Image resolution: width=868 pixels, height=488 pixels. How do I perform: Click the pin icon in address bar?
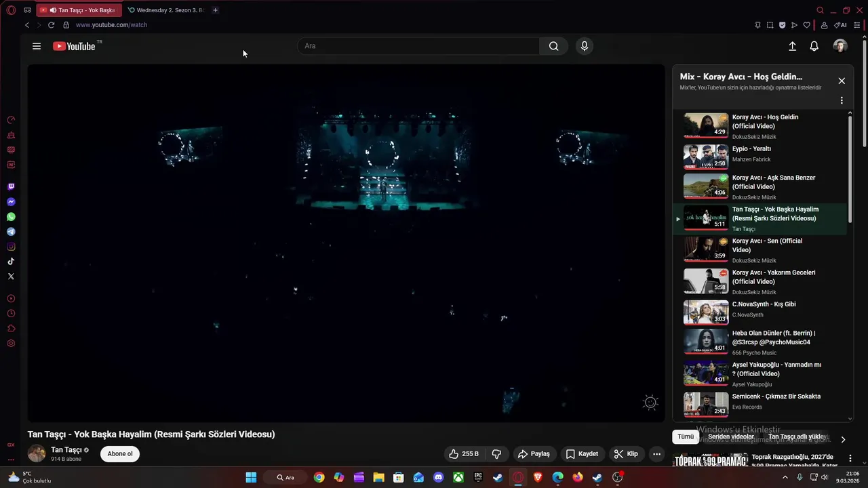[x=757, y=25]
